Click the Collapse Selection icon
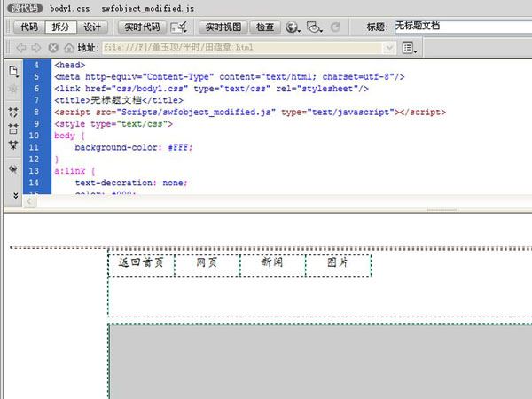The width and height of the screenshot is (532, 399). (x=13, y=129)
